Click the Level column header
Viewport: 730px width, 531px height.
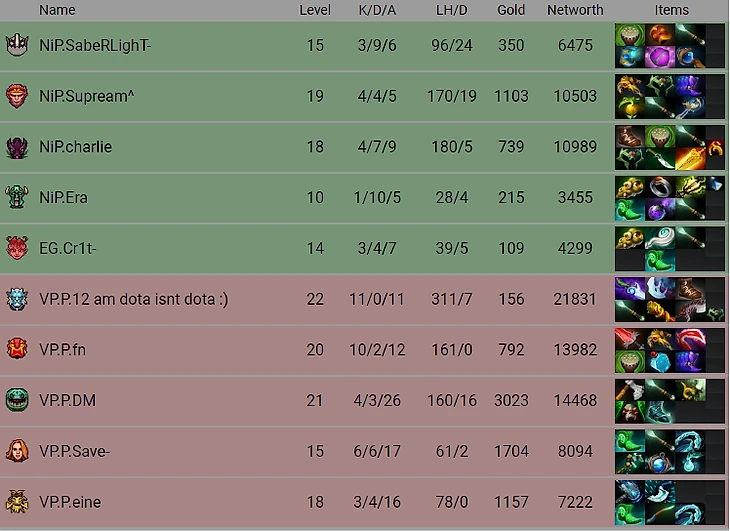[315, 10]
